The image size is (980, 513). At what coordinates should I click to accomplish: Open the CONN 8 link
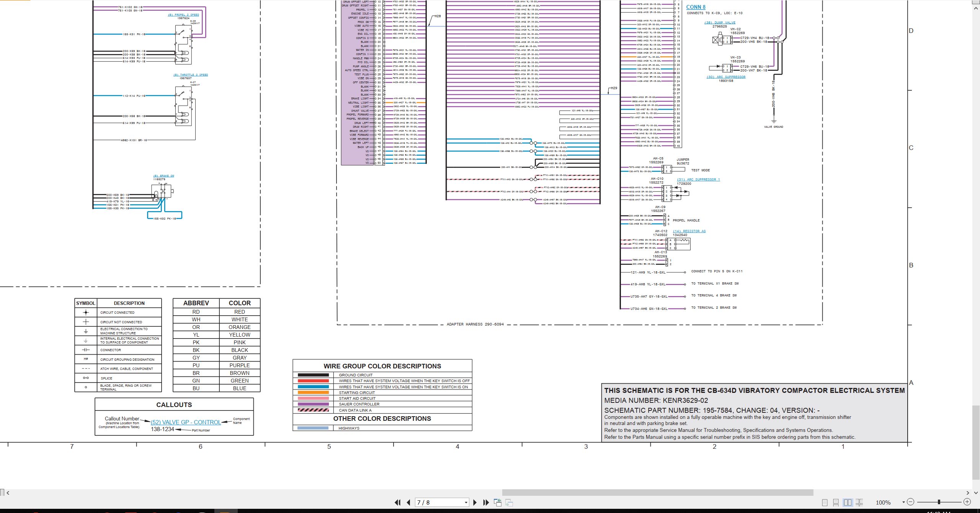point(696,7)
